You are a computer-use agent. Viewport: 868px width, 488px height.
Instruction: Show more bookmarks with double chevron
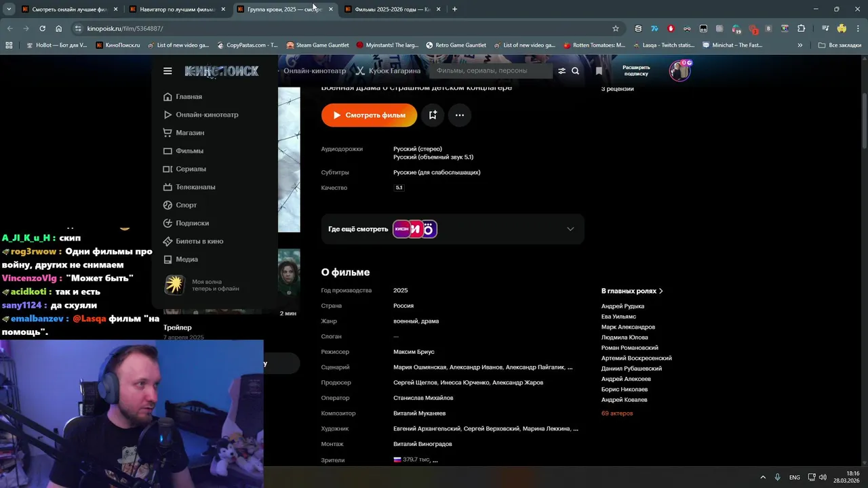tap(800, 45)
